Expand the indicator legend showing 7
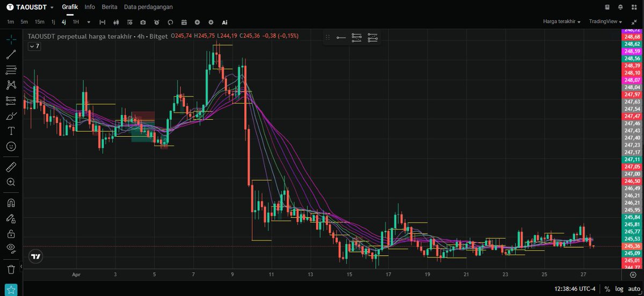The width and height of the screenshot is (644, 296). coord(34,47)
